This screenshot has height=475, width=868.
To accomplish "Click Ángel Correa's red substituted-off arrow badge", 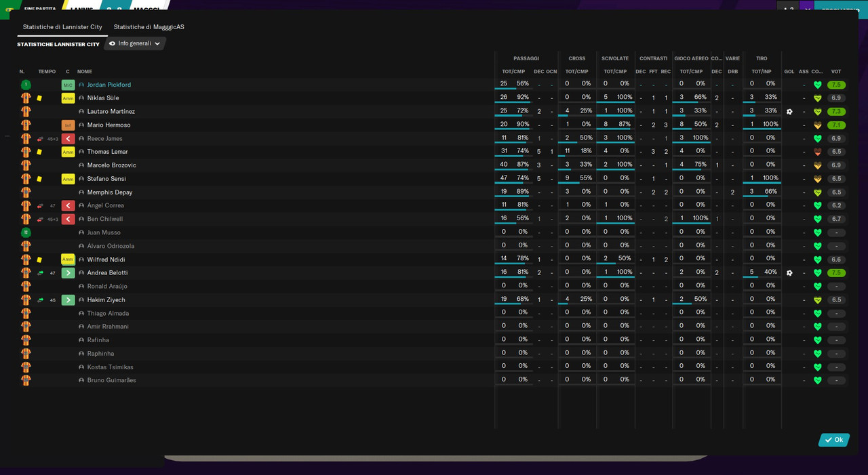I will (x=68, y=206).
